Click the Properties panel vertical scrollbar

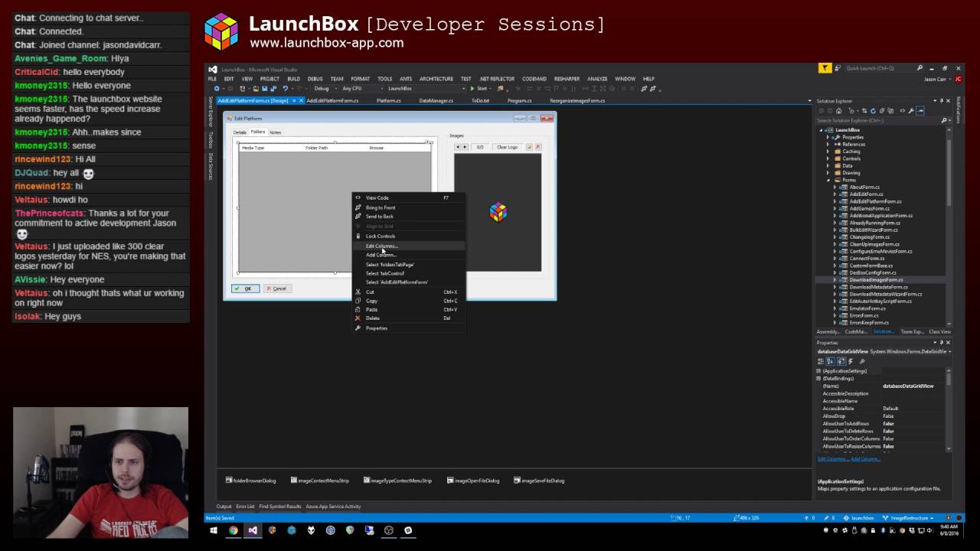click(x=949, y=409)
